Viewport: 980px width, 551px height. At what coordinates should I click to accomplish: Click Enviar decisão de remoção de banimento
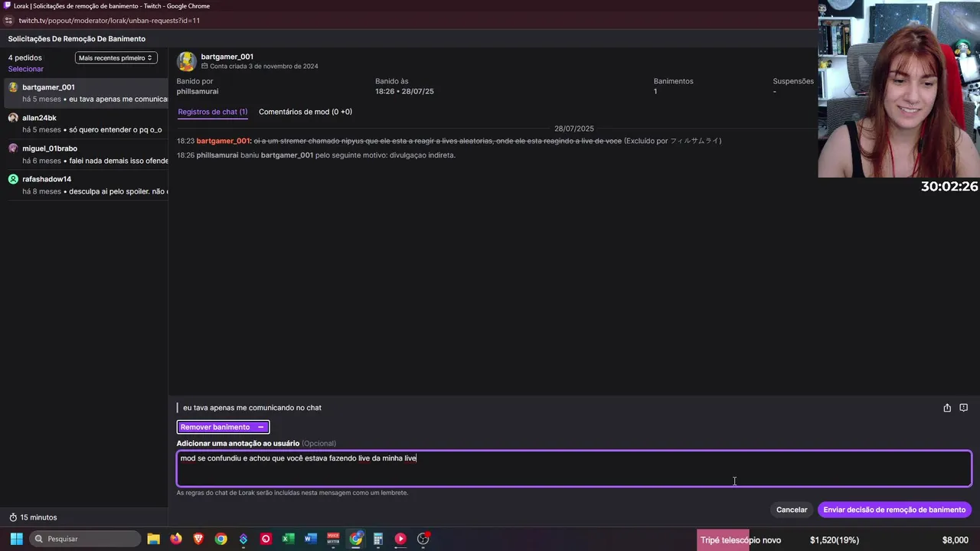(x=894, y=510)
